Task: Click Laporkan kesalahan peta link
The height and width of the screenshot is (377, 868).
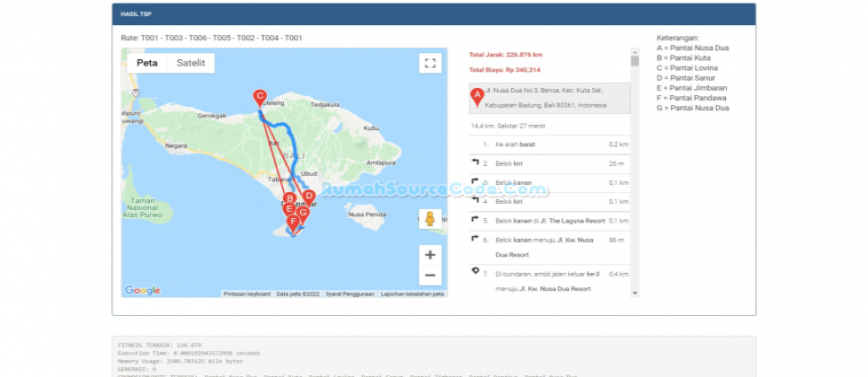Action: click(412, 294)
